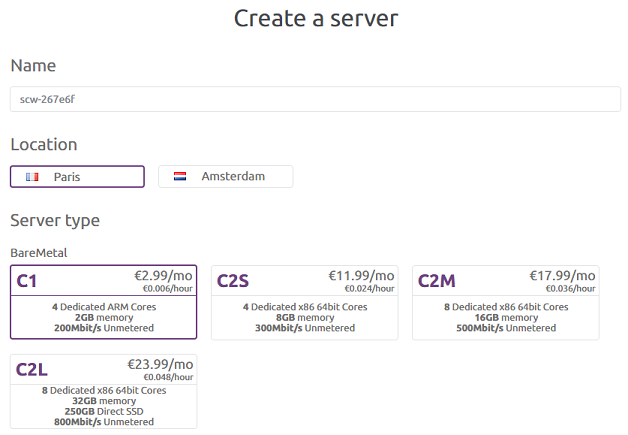Click the €0.006/hour rate text
The width and height of the screenshot is (628, 435).
pyautogui.click(x=168, y=288)
